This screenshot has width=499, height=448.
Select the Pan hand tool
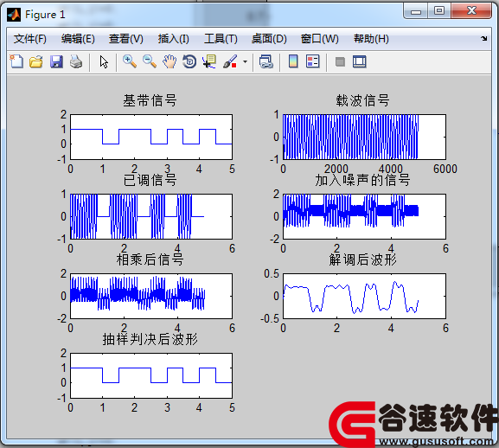point(170,61)
